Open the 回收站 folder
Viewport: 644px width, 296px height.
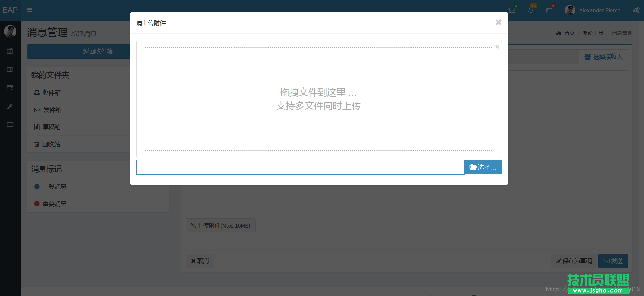[x=98, y=144]
